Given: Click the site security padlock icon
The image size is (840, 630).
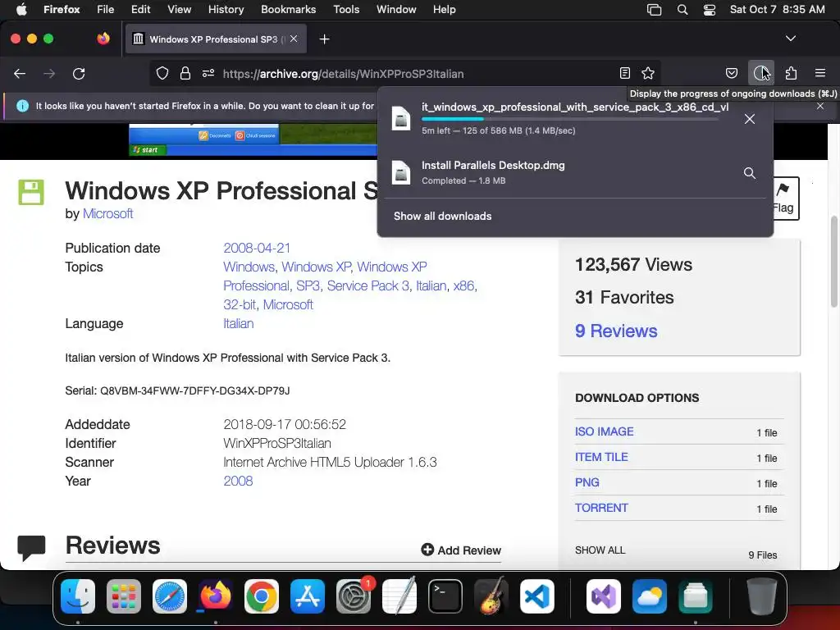Looking at the screenshot, I should click(x=185, y=74).
